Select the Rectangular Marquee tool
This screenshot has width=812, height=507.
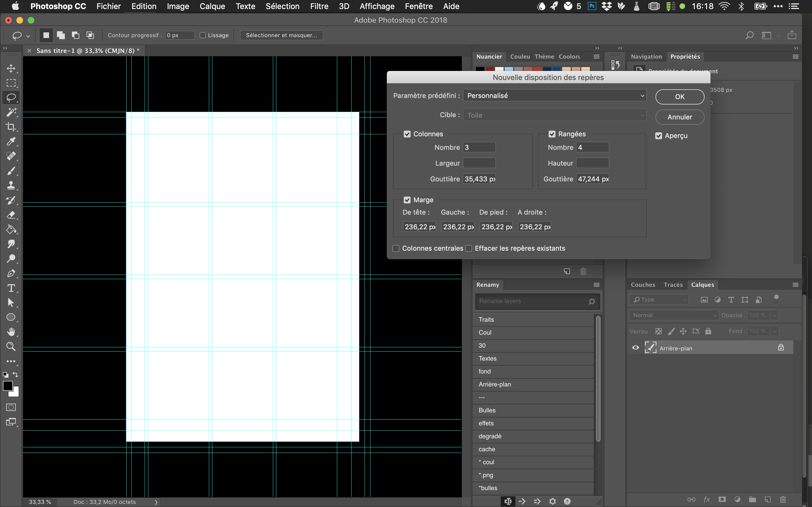click(11, 83)
